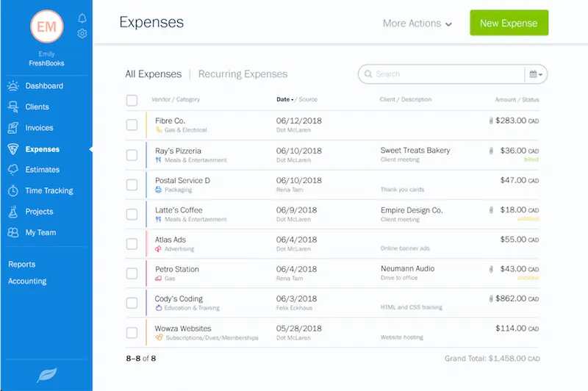Check the Ray's Pizzeria expense checkbox
Image resolution: width=588 pixels, height=391 pixels.
(132, 154)
